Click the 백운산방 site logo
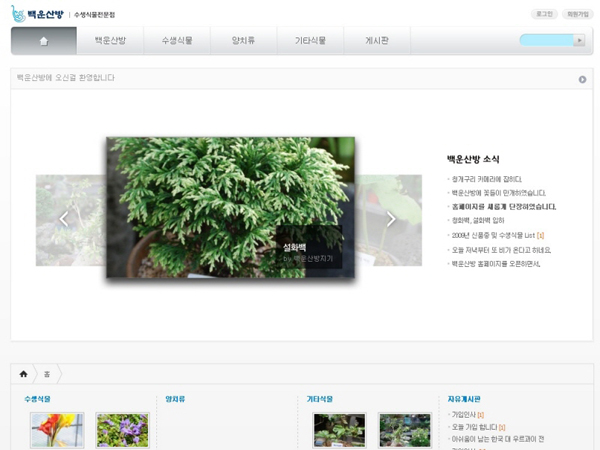Viewport: 600px width, 450px height. point(37,13)
